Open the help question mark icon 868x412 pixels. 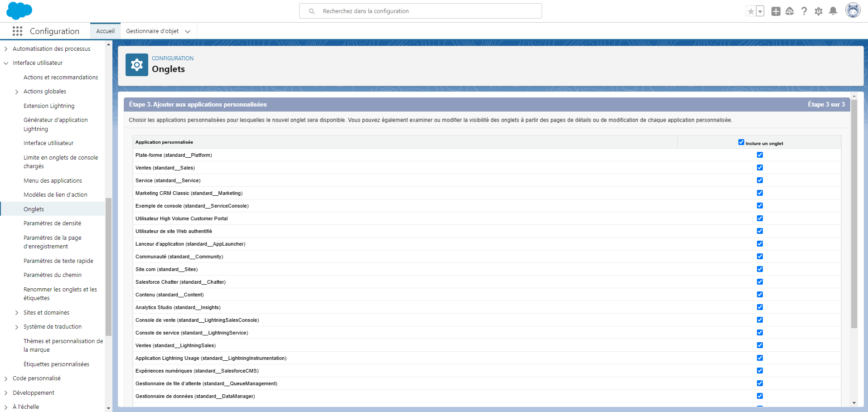(804, 11)
